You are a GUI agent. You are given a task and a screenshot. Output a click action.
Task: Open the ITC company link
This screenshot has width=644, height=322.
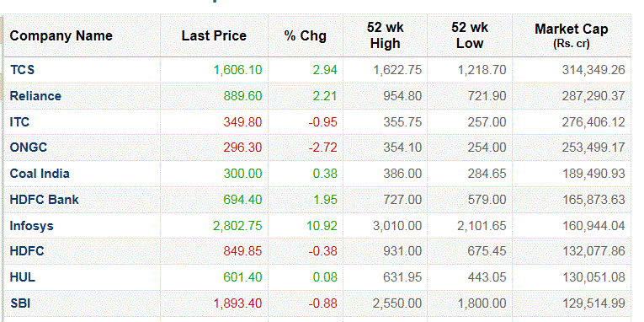point(19,122)
